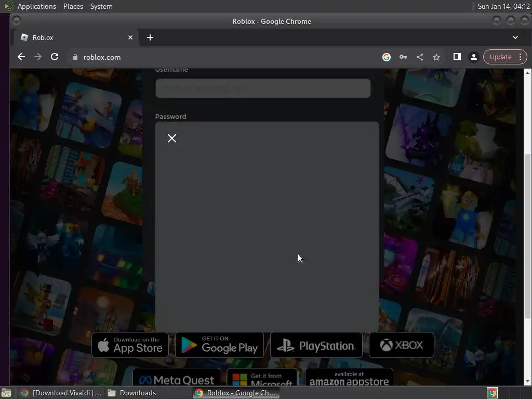Click show desktop icon in taskbar
The image size is (532, 399).
[x=6, y=393]
